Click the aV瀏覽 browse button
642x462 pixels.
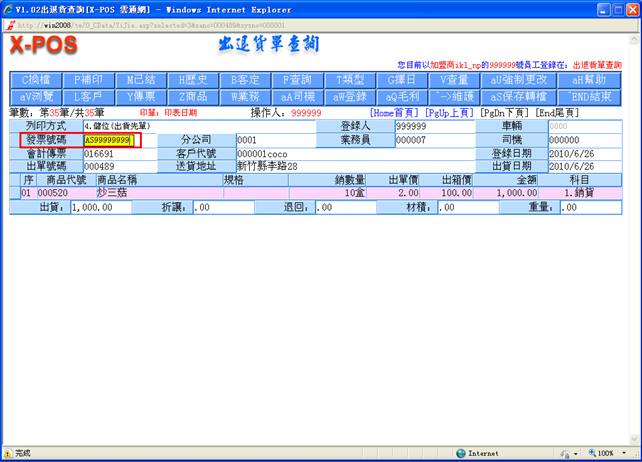coord(35,96)
